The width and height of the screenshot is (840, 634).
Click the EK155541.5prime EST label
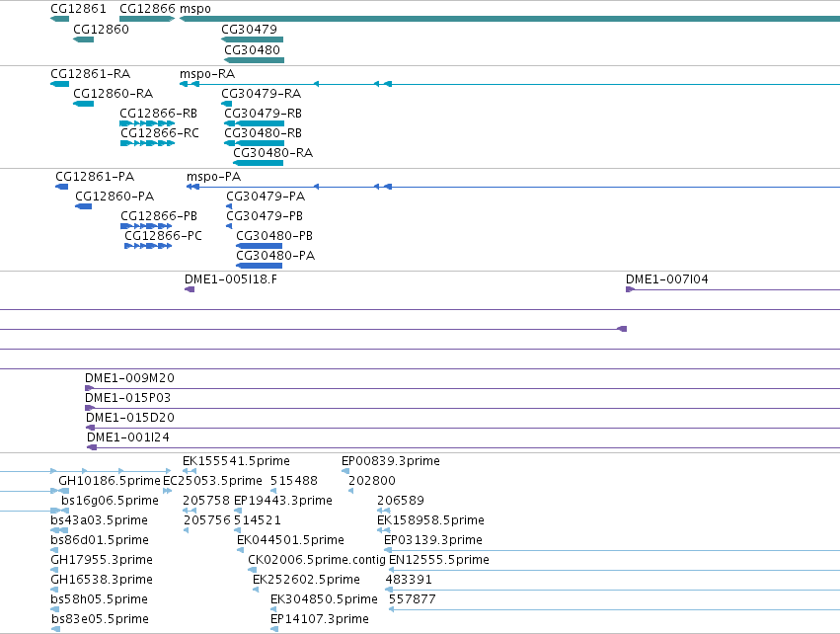(236, 461)
